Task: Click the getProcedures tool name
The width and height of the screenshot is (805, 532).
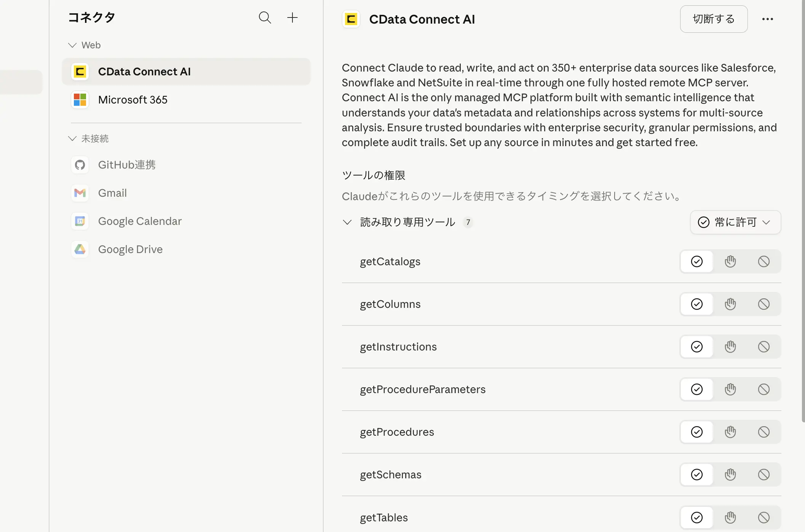Action: coord(397,432)
